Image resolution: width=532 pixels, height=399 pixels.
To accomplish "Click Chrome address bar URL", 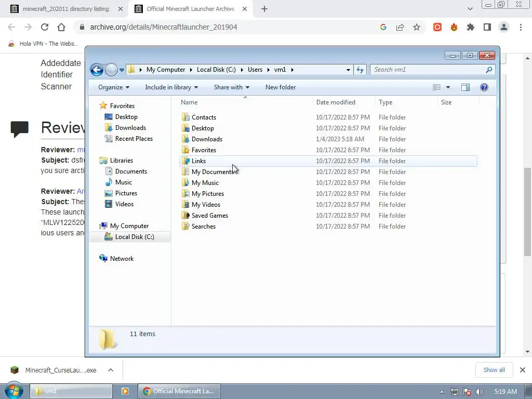I will [164, 27].
